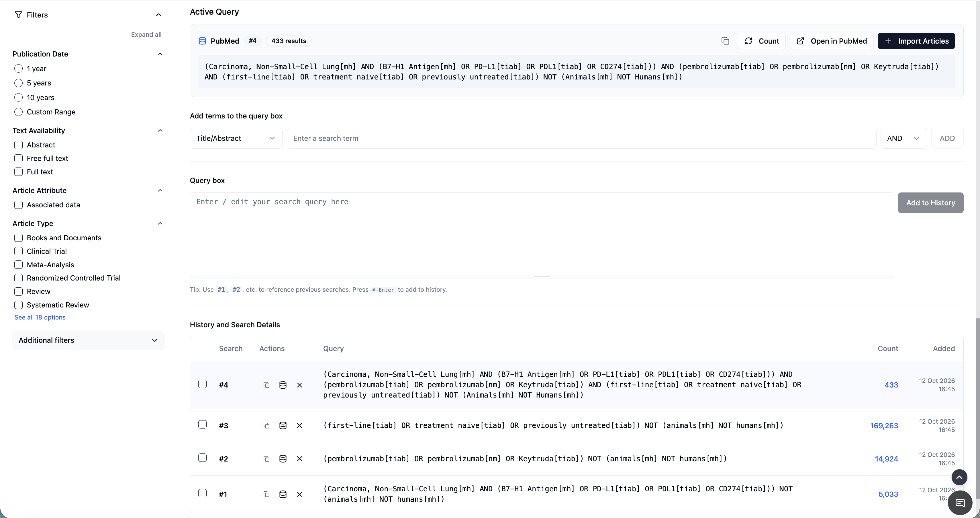Focus the Enter a search term field
This screenshot has height=518, width=980.
(x=581, y=138)
